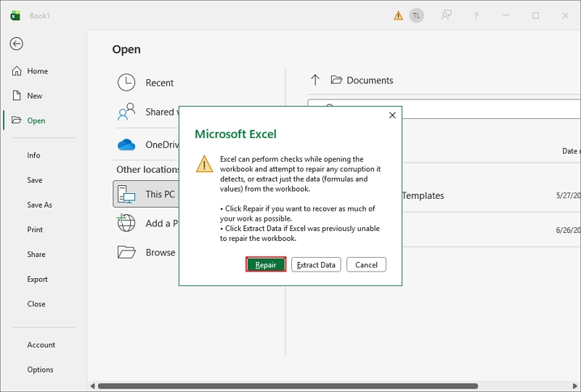This screenshot has width=581, height=392.
Task: Click the Shared with Me people icon
Action: (126, 112)
